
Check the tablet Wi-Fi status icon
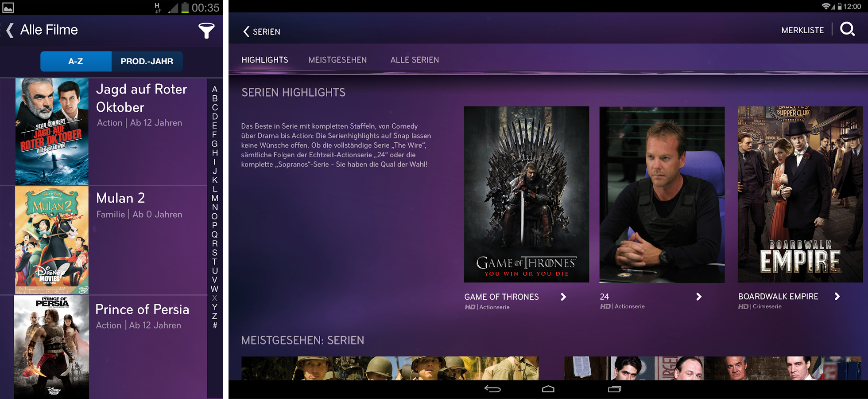826,6
